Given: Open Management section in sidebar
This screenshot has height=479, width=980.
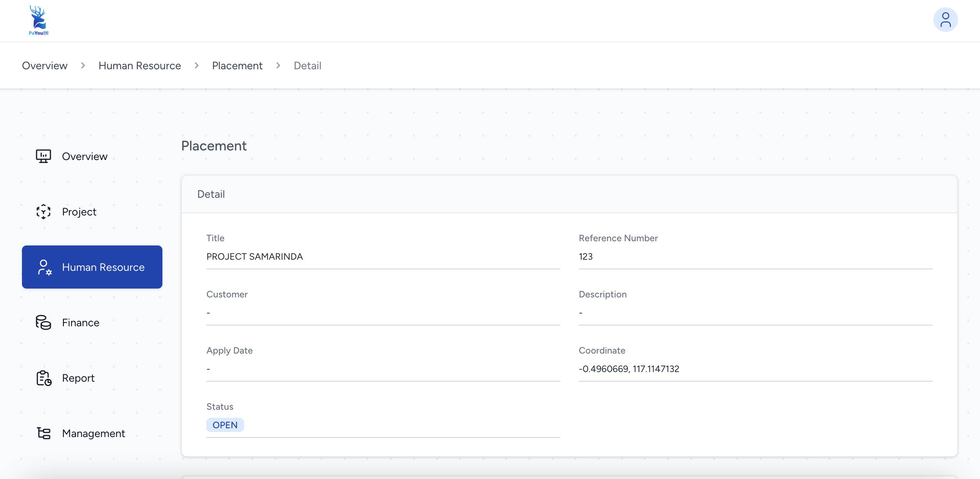Looking at the screenshot, I should click(94, 433).
